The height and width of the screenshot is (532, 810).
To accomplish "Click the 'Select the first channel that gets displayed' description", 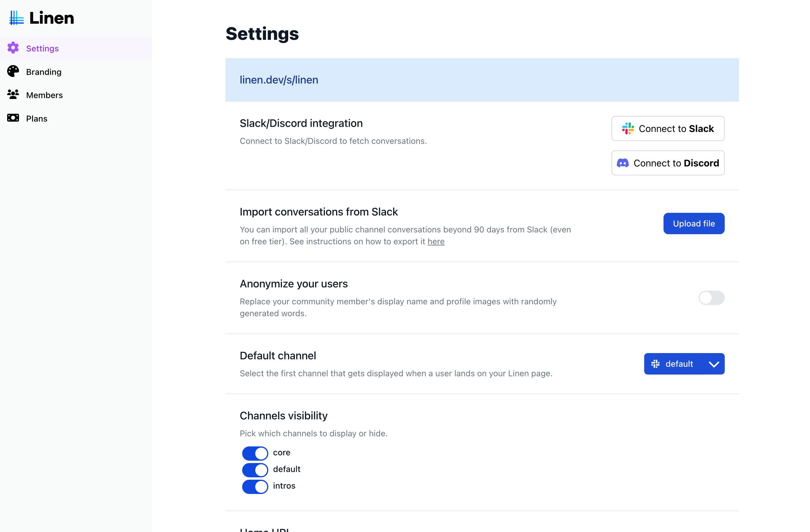I will coord(396,373).
